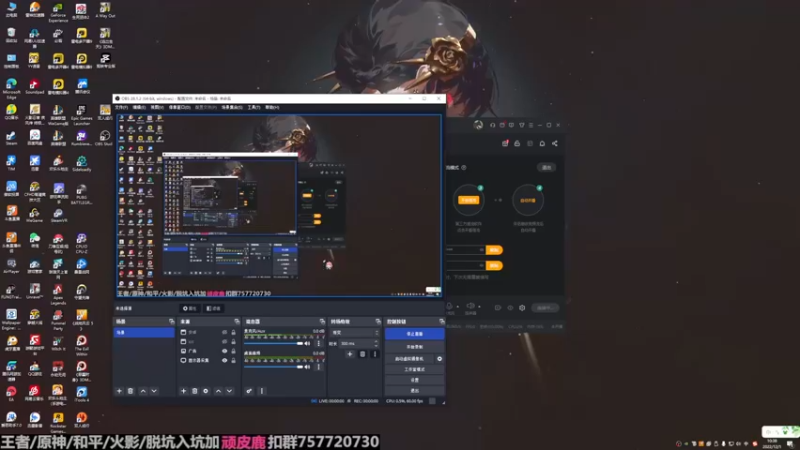The height and width of the screenshot is (450, 800).
Task: Open transition three-dot options menu
Action: click(374, 354)
